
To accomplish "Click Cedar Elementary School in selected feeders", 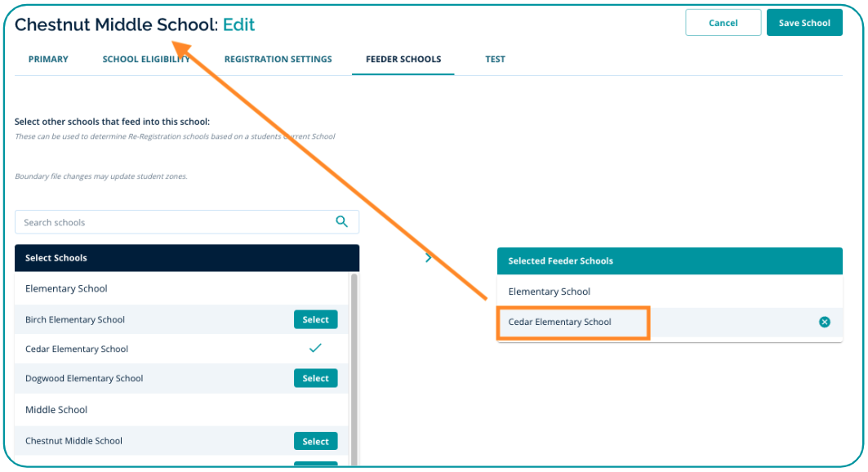I will pyautogui.click(x=560, y=323).
